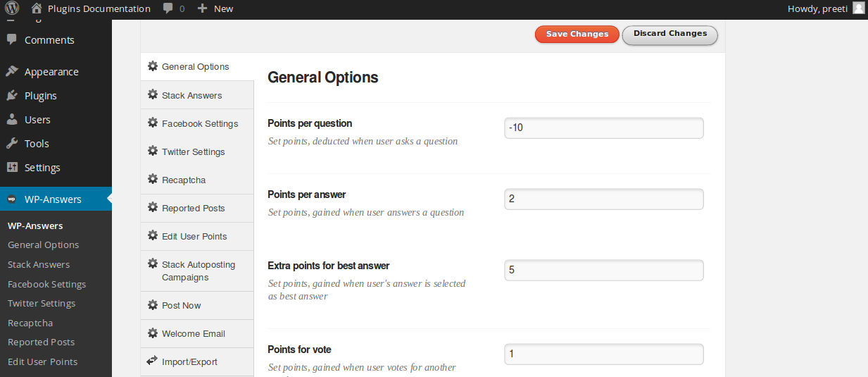This screenshot has height=377, width=868.
Task: Open Appearance via its paintbrush icon
Action: click(12, 72)
